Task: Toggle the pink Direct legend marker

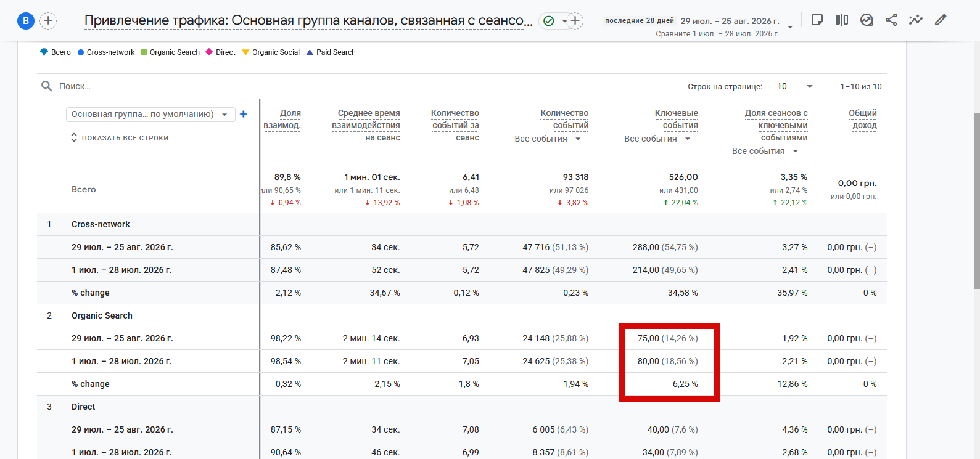Action: [x=209, y=52]
